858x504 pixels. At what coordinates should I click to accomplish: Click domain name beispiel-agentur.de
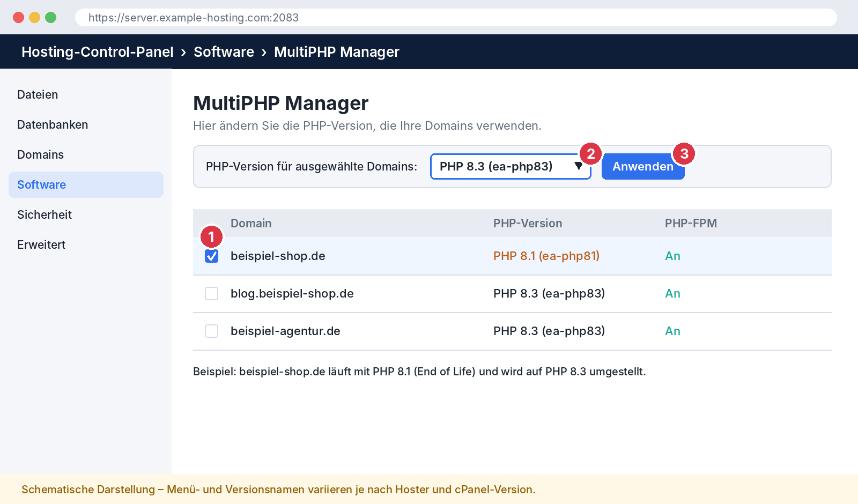pyautogui.click(x=285, y=331)
